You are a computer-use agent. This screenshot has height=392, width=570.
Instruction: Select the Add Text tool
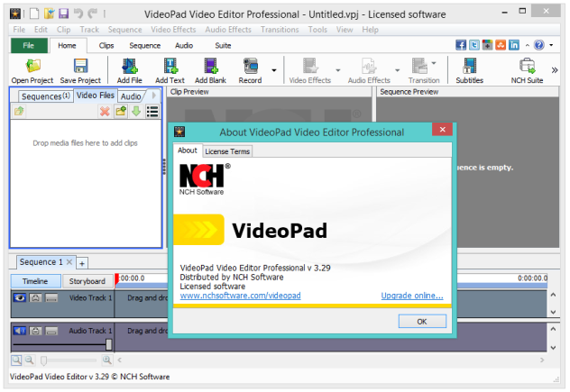click(170, 71)
